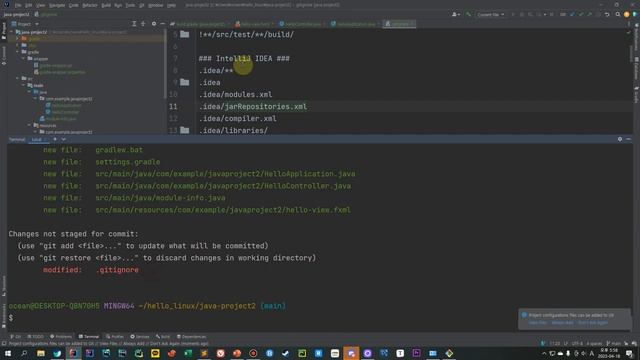
Task: Switch to HelloController.java editor tab
Action: coord(302,24)
